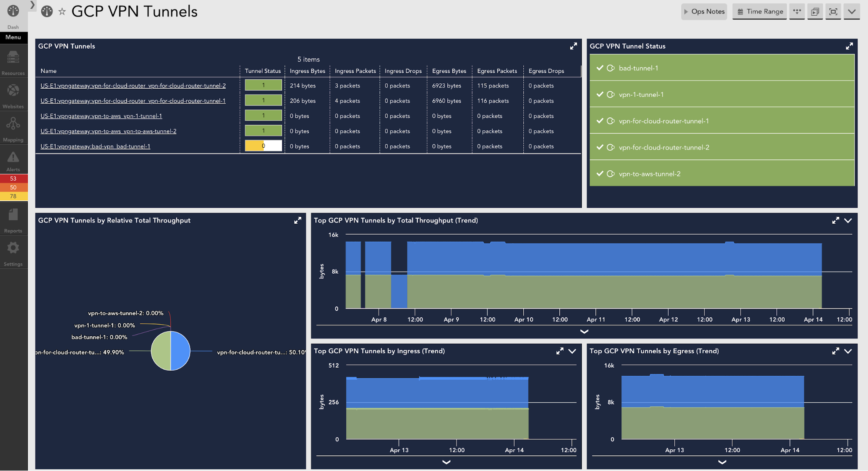Click green status bar for vpn-1-tunnel-1 row
This screenshot has width=868, height=471.
263,116
